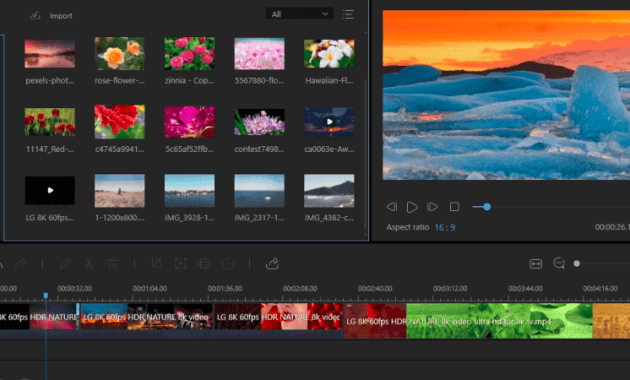This screenshot has height=380, width=630.
Task: Click the blue timeline playhead marker
Action: pos(46,296)
